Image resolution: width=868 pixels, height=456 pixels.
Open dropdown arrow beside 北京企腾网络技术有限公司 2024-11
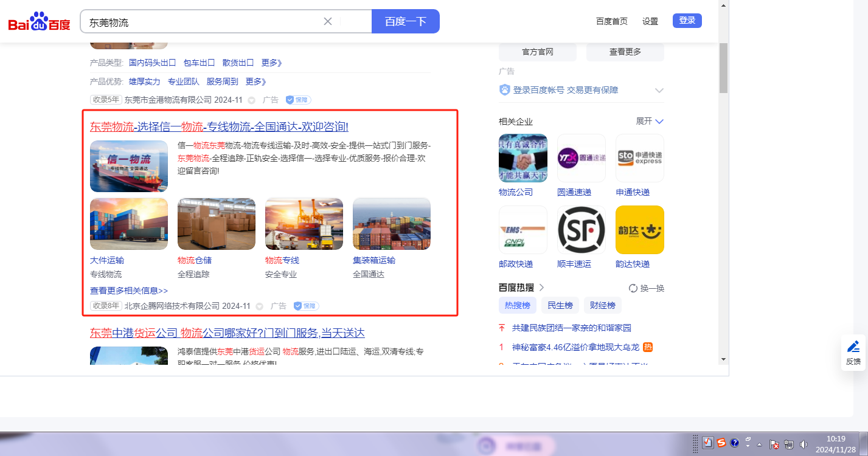click(260, 306)
